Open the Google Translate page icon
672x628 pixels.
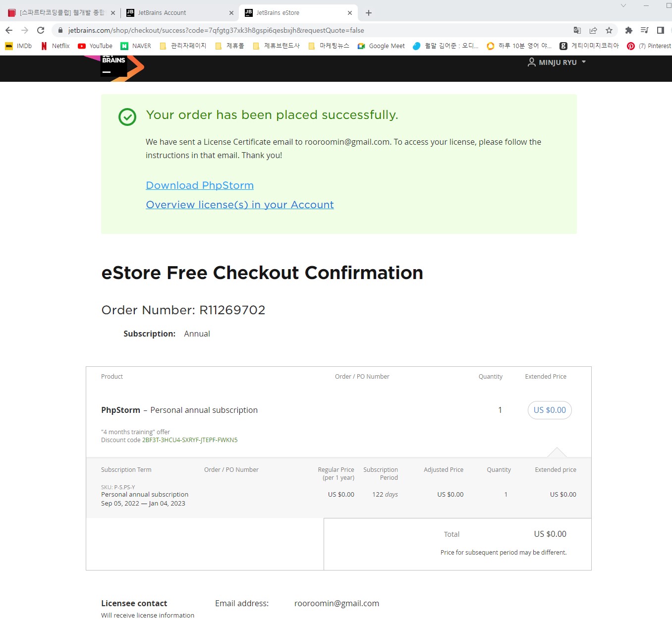[x=577, y=30]
